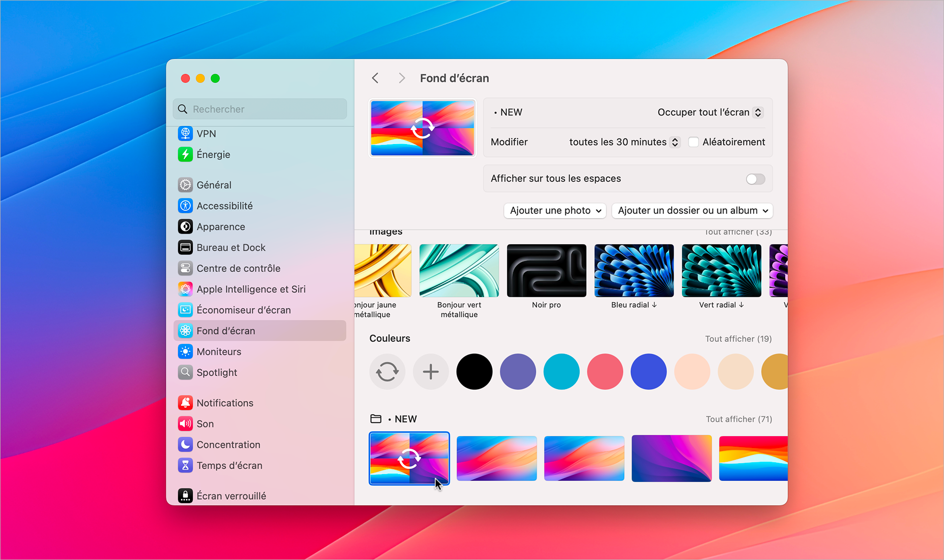Viewport: 944px width, 560px height.
Task: Open 'Ajouter un dossier ou un album' dropdown
Action: [x=691, y=210]
